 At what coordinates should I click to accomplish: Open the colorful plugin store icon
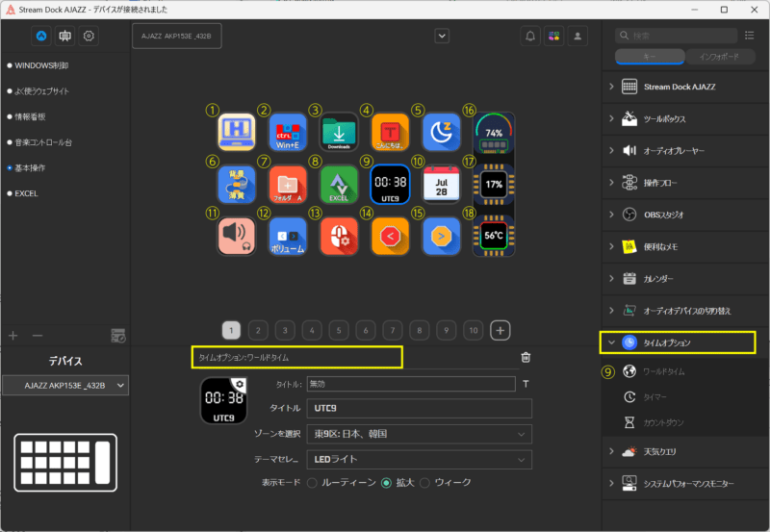point(554,36)
